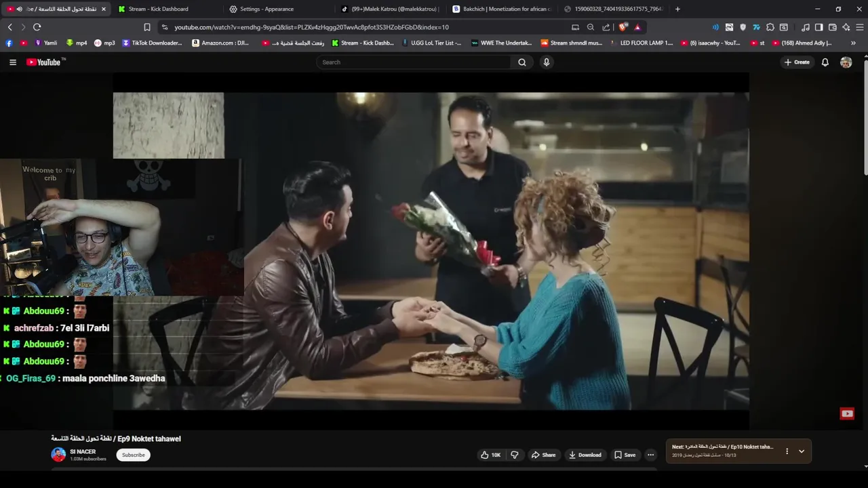
Task: Focus the YouTube search input field
Action: pos(414,62)
